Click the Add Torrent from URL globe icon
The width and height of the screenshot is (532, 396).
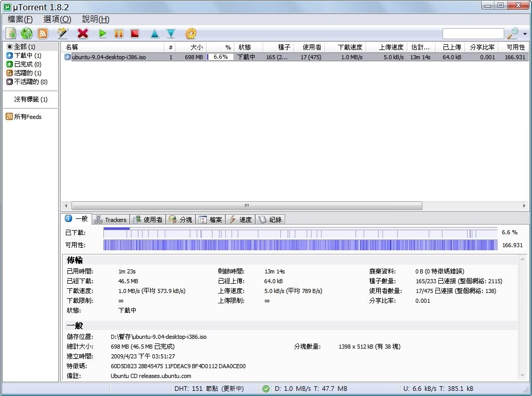coord(27,33)
